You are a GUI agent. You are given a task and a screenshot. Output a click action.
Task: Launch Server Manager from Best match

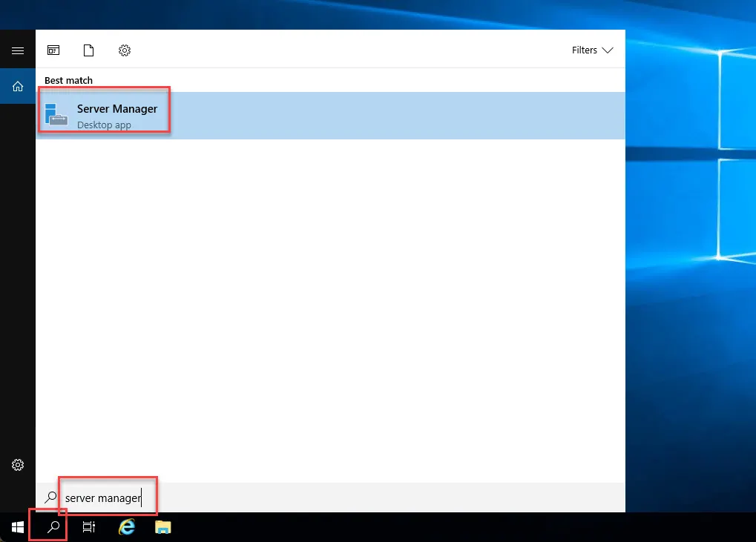(116, 108)
